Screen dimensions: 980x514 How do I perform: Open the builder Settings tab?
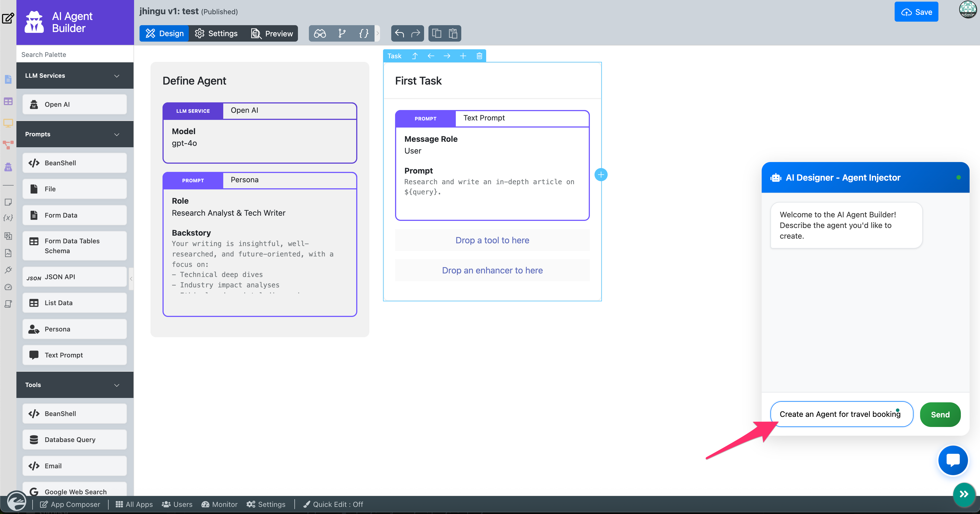216,33
